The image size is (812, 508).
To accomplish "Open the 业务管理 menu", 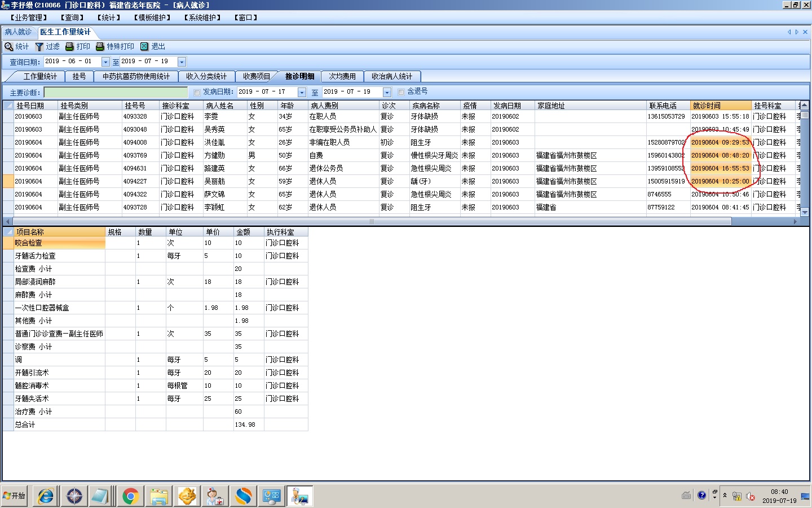I will 30,17.
